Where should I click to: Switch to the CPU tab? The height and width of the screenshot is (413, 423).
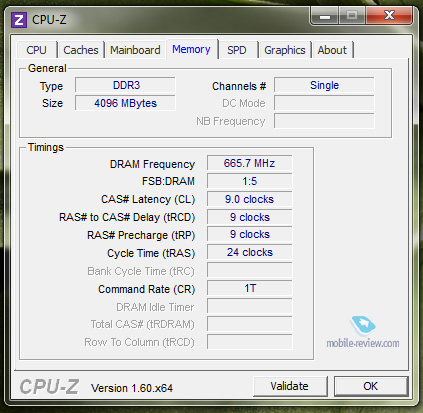tap(36, 50)
